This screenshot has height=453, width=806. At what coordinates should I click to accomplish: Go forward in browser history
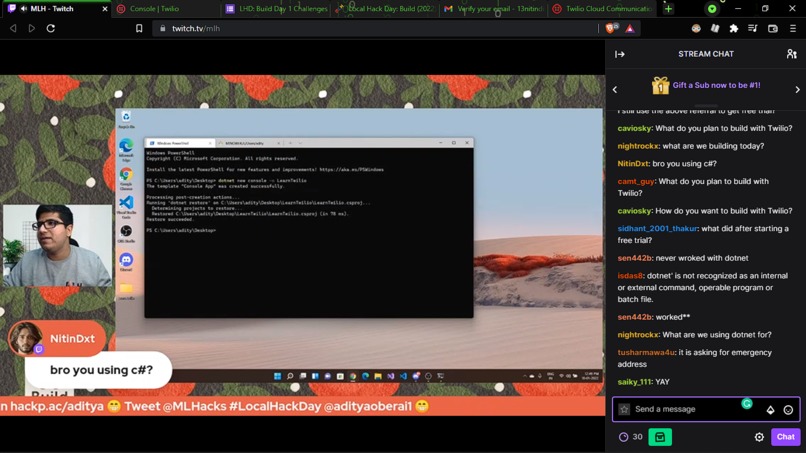click(x=32, y=28)
